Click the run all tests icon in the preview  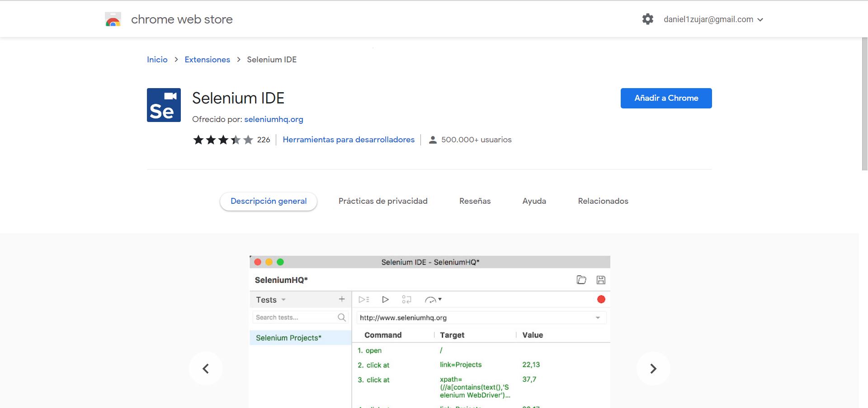[364, 300]
